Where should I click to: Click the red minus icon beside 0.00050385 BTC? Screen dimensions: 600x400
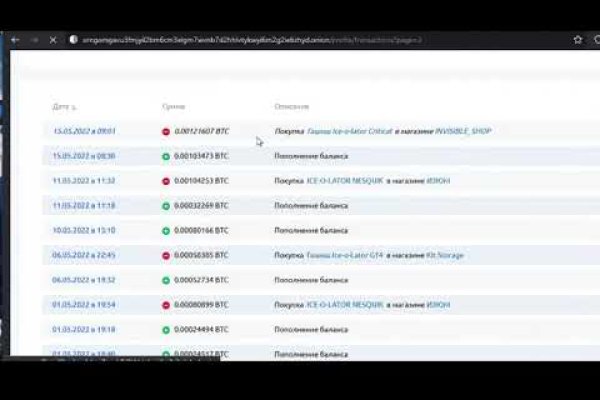coord(166,255)
